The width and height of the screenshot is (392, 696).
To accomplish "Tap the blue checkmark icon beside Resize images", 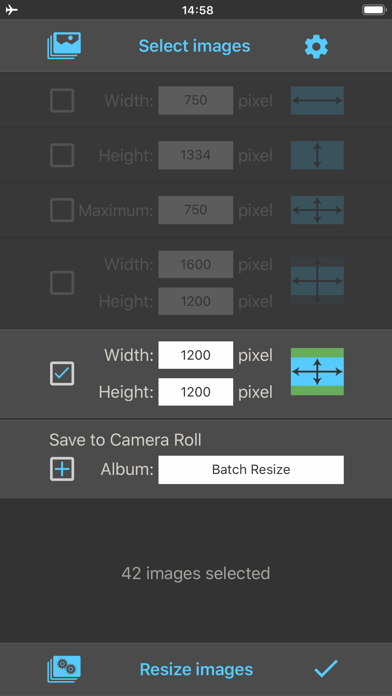I will tap(326, 669).
